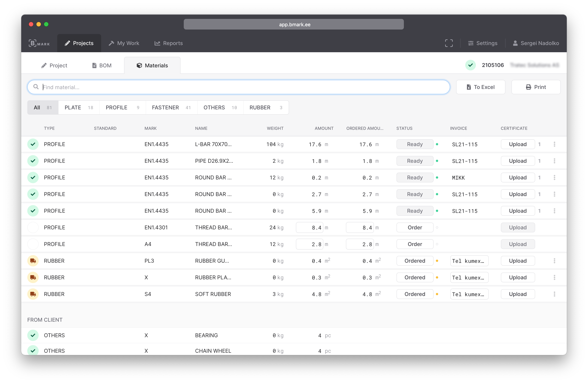
Task: Toggle the checkmark on the BEARING row
Action: click(33, 335)
